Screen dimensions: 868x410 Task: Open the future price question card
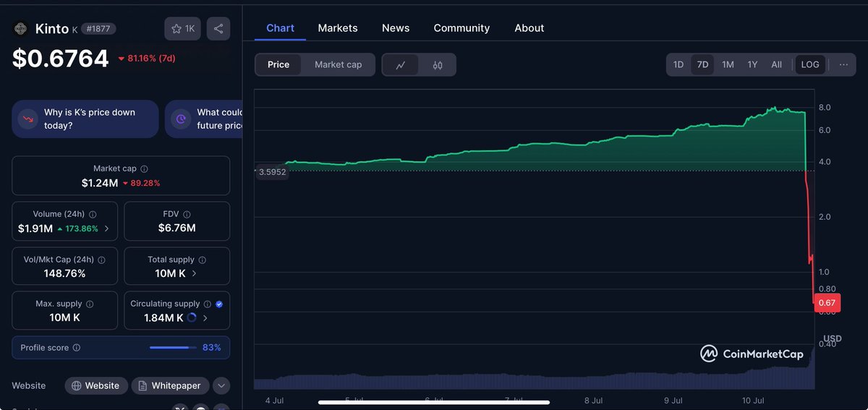click(x=204, y=119)
